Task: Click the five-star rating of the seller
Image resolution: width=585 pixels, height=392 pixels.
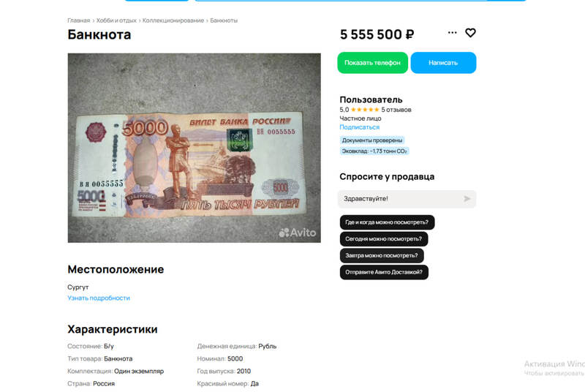Action: point(365,110)
